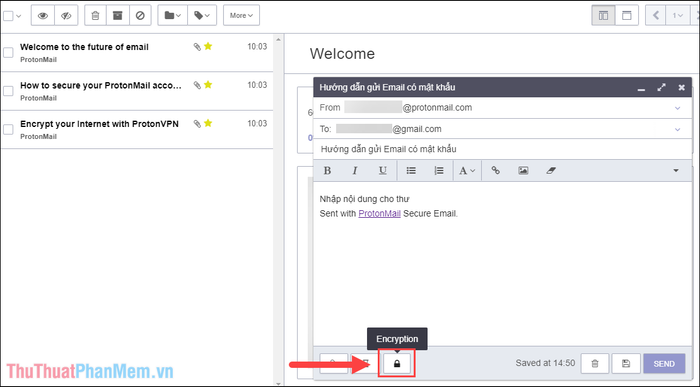Go to the previous page arrow
The width and height of the screenshot is (700, 387).
[655, 16]
